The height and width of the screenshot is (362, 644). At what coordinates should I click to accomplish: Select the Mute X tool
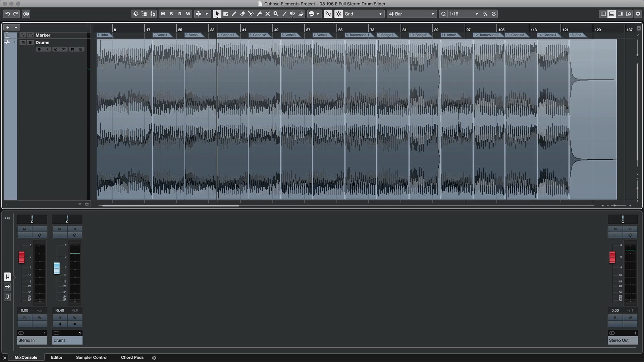pos(268,14)
